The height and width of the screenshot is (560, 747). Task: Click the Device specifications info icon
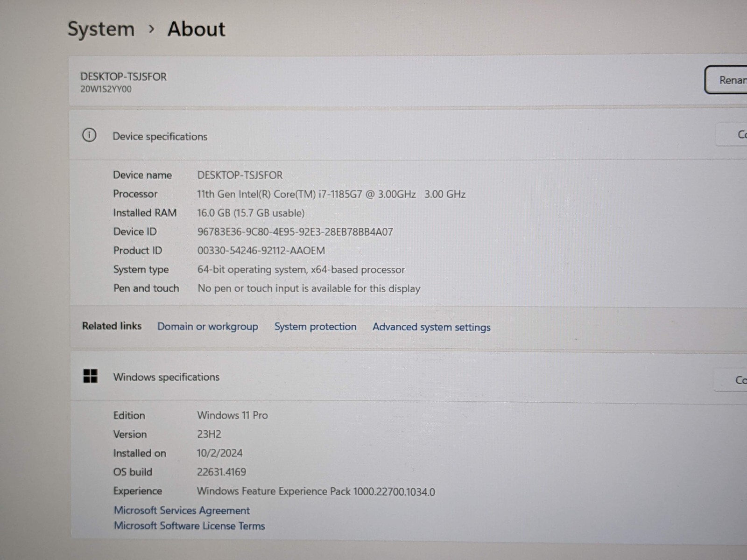point(89,135)
